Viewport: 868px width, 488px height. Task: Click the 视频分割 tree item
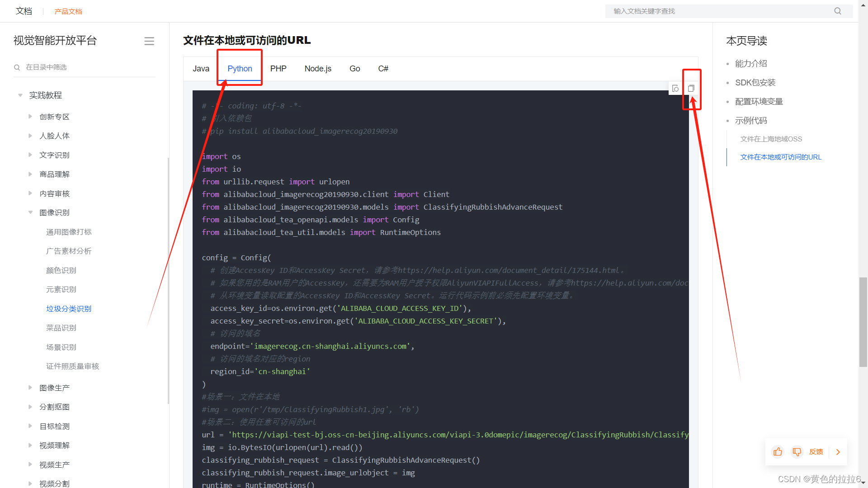tap(54, 483)
